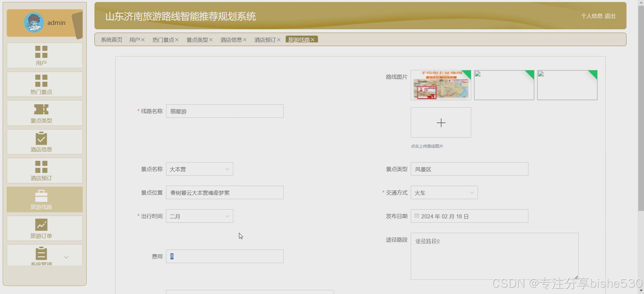The width and height of the screenshot is (644, 294).
Task: Switch to 系统首页 tab
Action: (112, 40)
